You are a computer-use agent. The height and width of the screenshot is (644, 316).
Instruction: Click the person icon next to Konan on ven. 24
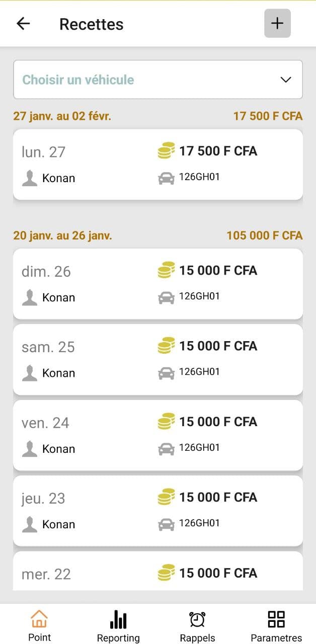click(x=30, y=447)
